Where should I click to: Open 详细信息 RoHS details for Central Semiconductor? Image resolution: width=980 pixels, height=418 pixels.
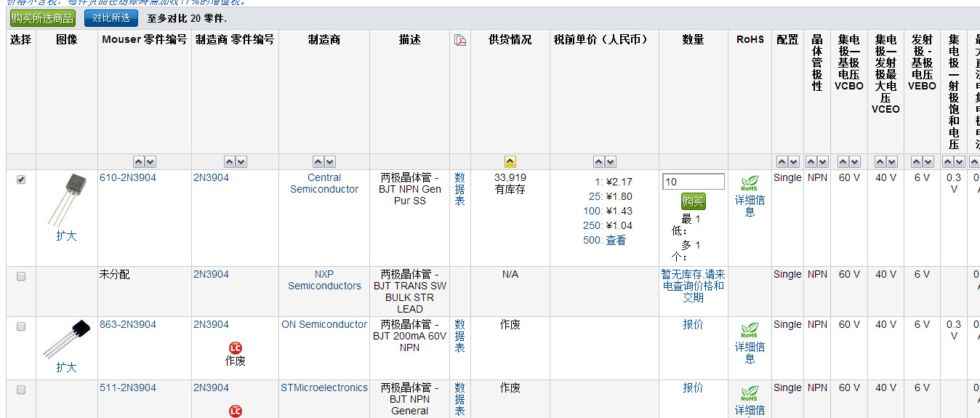[x=750, y=206]
